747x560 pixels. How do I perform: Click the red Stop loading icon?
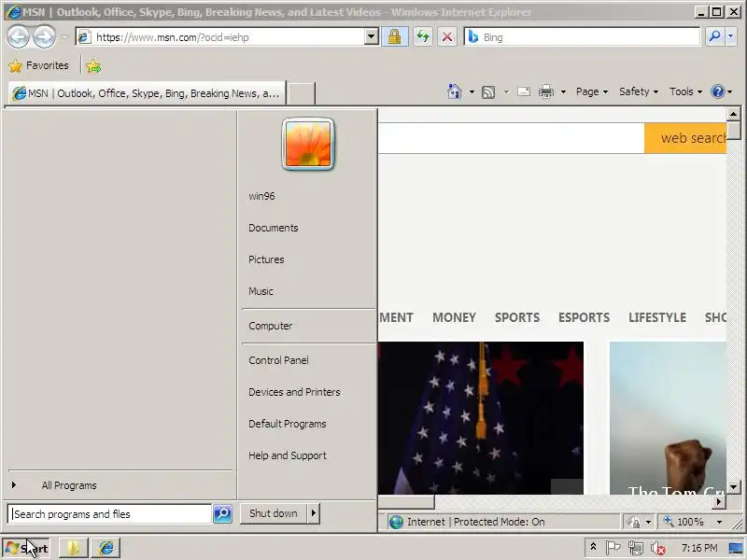pyautogui.click(x=447, y=36)
